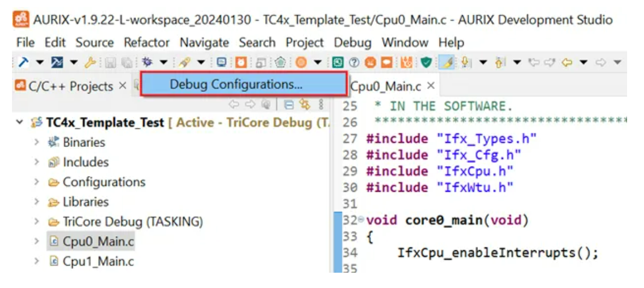644x288 pixels.
Task: Open the Projects panel view menu (three dots)
Action: [x=321, y=104]
